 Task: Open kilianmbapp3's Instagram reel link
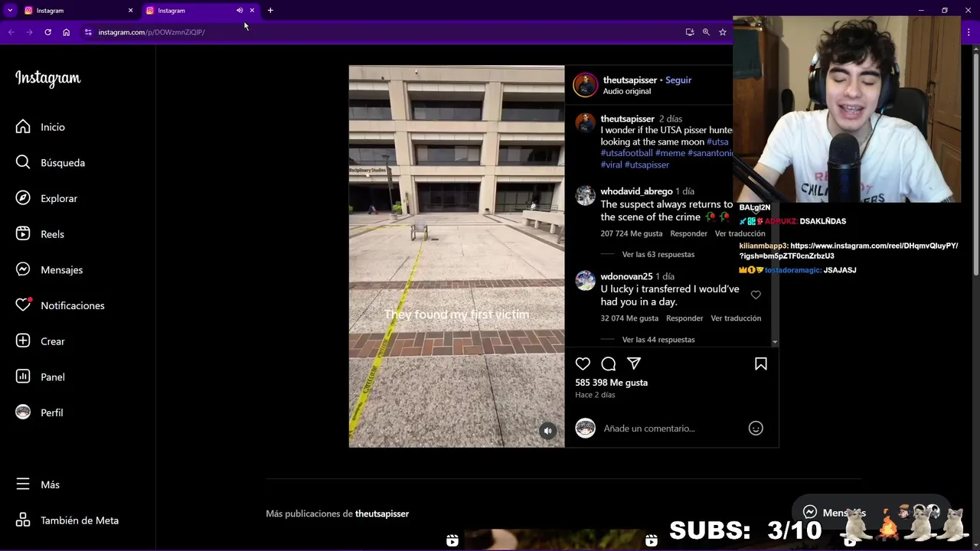(x=849, y=251)
